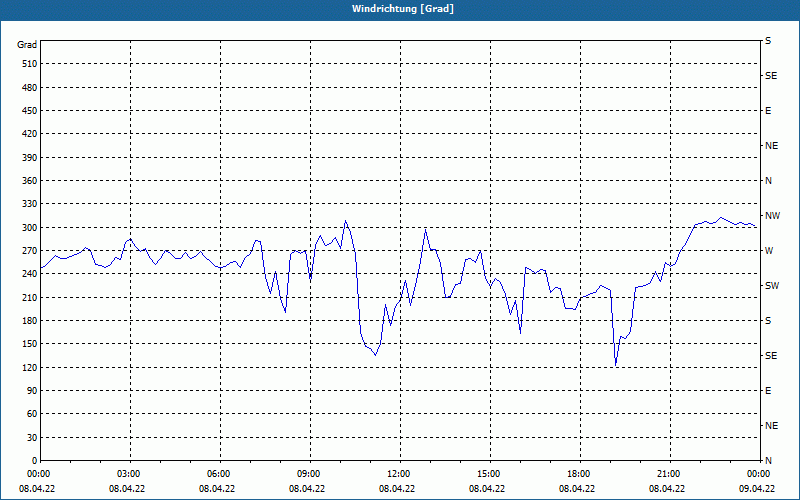Click the Grad unit label on the y-axis
The image size is (800, 500).
[27, 45]
